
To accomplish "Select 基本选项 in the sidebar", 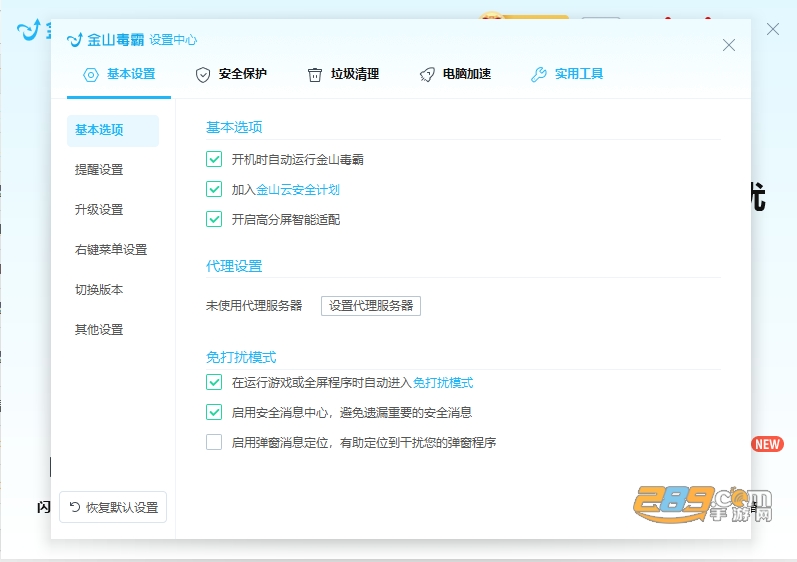I will (113, 131).
